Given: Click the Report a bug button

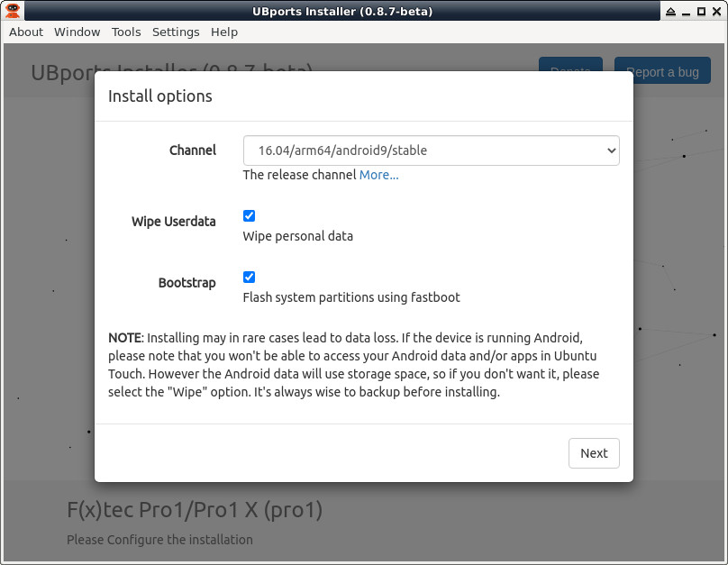Looking at the screenshot, I should 662,71.
